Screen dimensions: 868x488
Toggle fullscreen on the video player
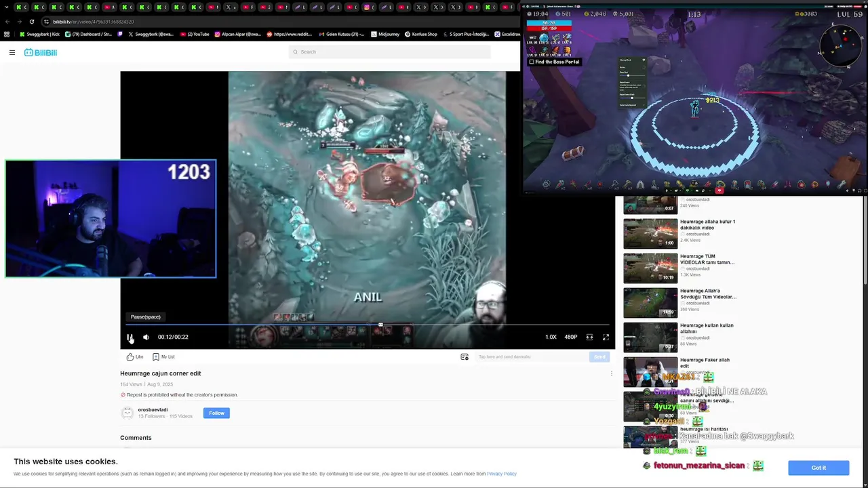click(x=606, y=337)
